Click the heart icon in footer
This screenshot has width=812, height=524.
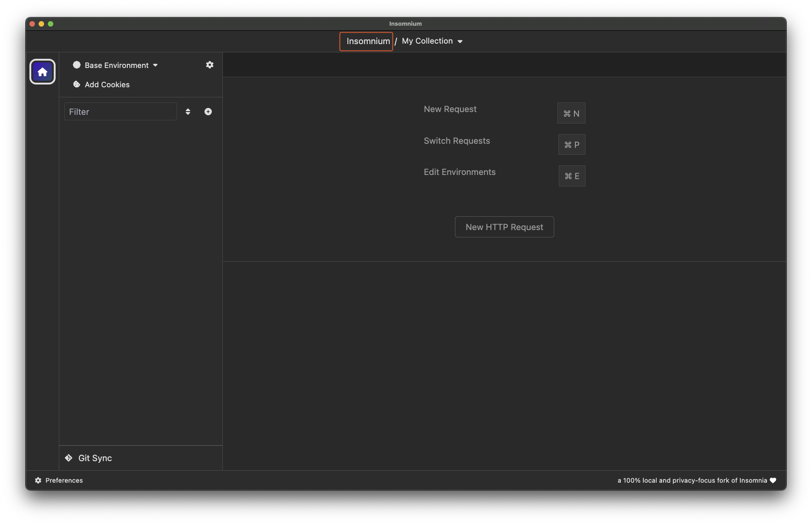pos(773,480)
